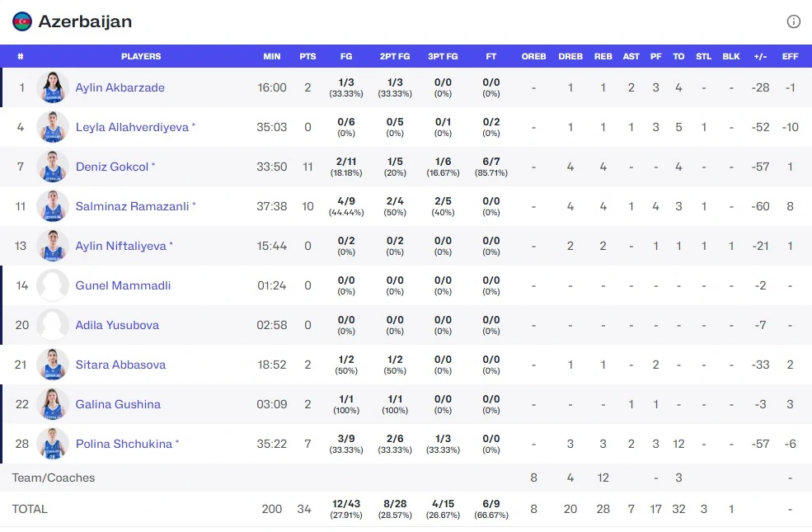Viewport: 812px width, 532px height.
Task: Click the EFF column header
Action: pyautogui.click(x=790, y=57)
